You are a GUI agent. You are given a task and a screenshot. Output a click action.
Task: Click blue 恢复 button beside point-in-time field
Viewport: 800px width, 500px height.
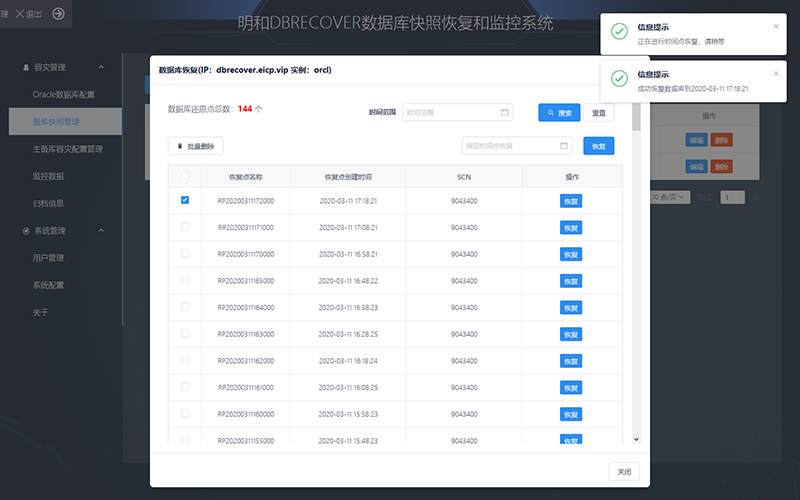pos(598,146)
